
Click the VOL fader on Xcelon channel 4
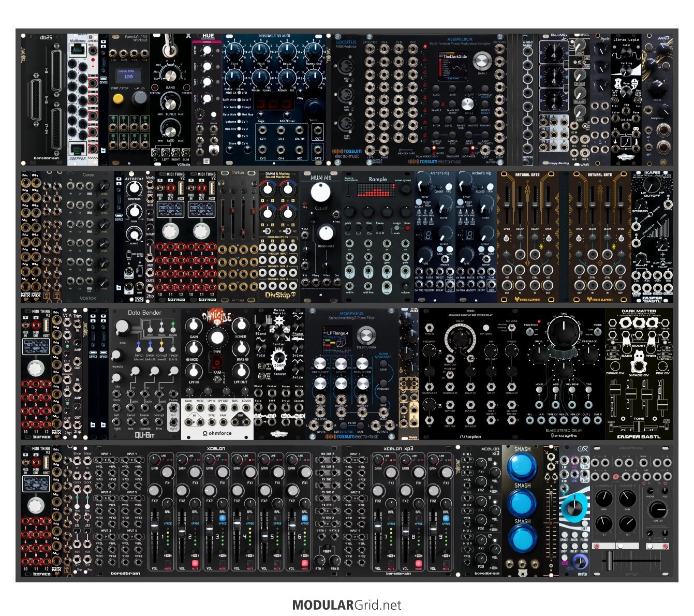[236, 524]
